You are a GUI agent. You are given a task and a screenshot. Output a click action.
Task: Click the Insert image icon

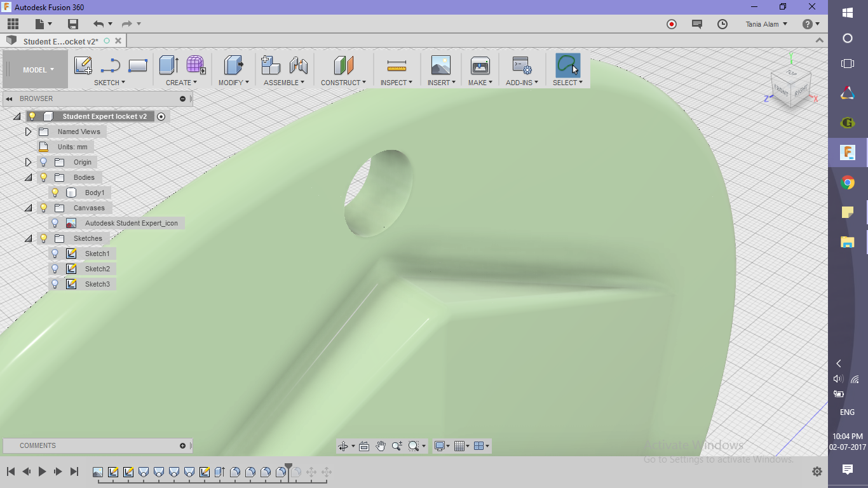[x=440, y=65]
